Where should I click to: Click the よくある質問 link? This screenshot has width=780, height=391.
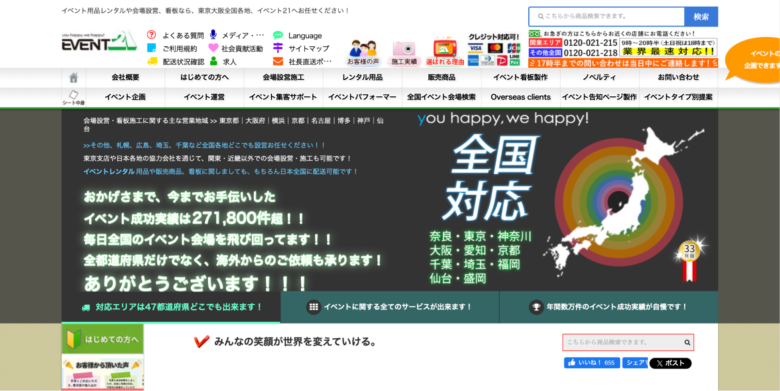coord(183,35)
